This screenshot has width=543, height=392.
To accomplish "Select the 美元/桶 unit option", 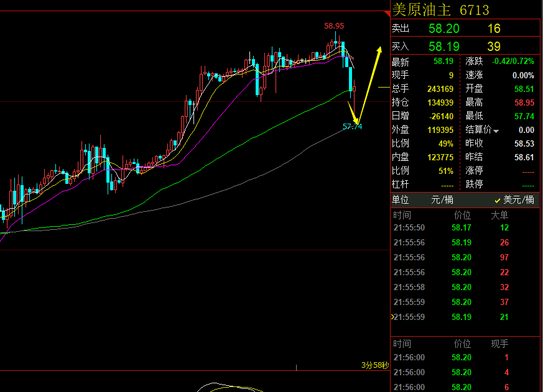I will coord(514,199).
